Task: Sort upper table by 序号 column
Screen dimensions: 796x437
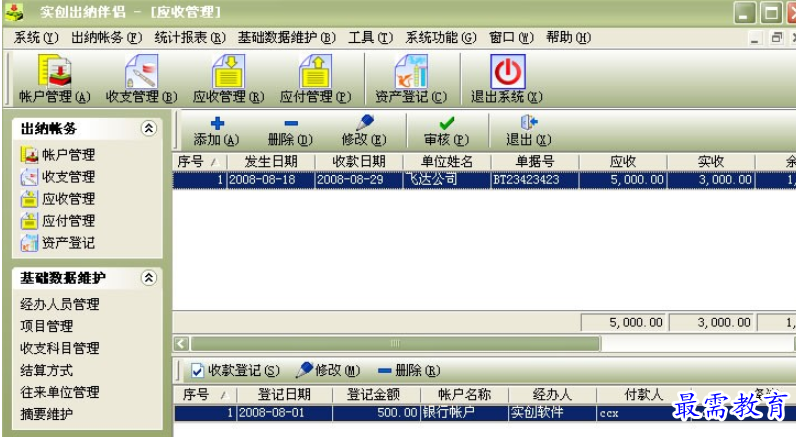Action: click(199, 162)
